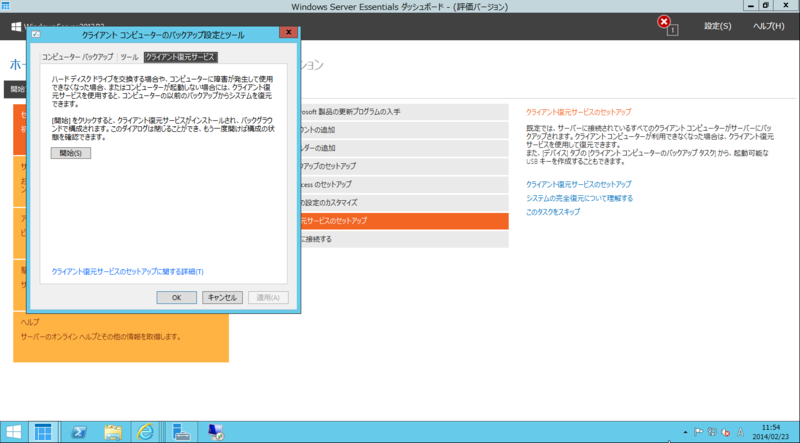Click the IME input mode A icon

pyautogui.click(x=740, y=432)
